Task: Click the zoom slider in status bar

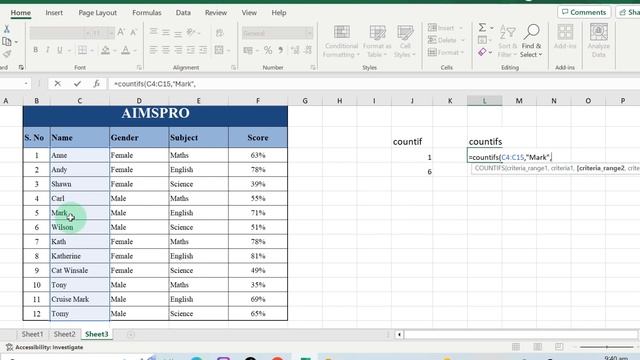Action: (x=607, y=347)
